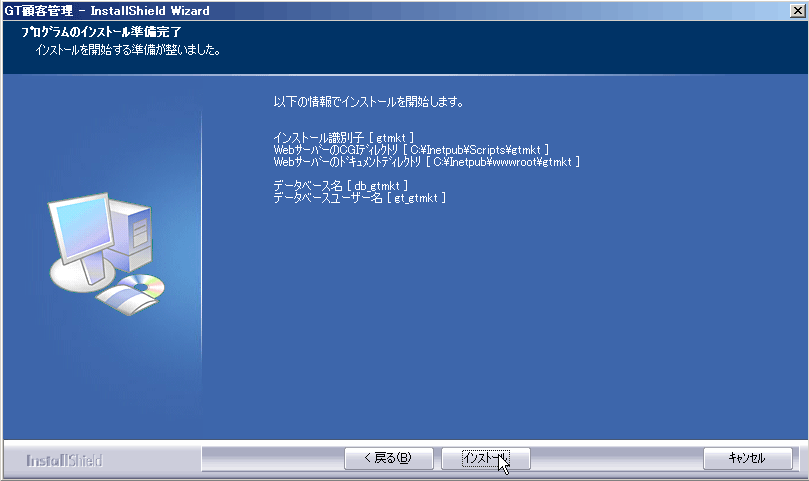This screenshot has width=809, height=481.
Task: Click the 以下の情報でインストールを開始します text
Action: pyautogui.click(x=368, y=102)
